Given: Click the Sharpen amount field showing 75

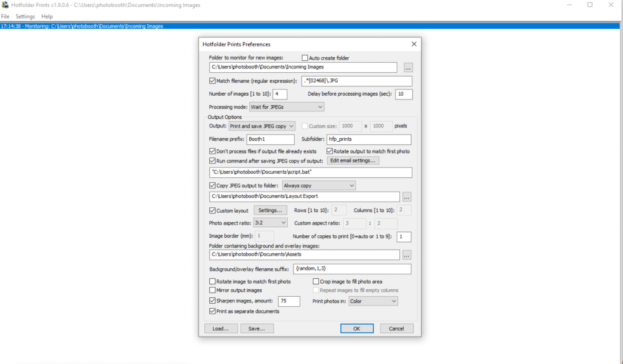Looking at the screenshot, I should tap(289, 301).
